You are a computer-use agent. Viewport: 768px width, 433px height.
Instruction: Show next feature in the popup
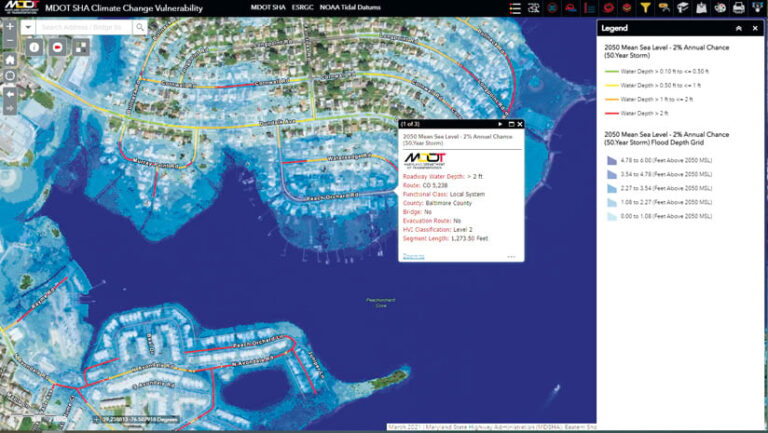coord(500,124)
